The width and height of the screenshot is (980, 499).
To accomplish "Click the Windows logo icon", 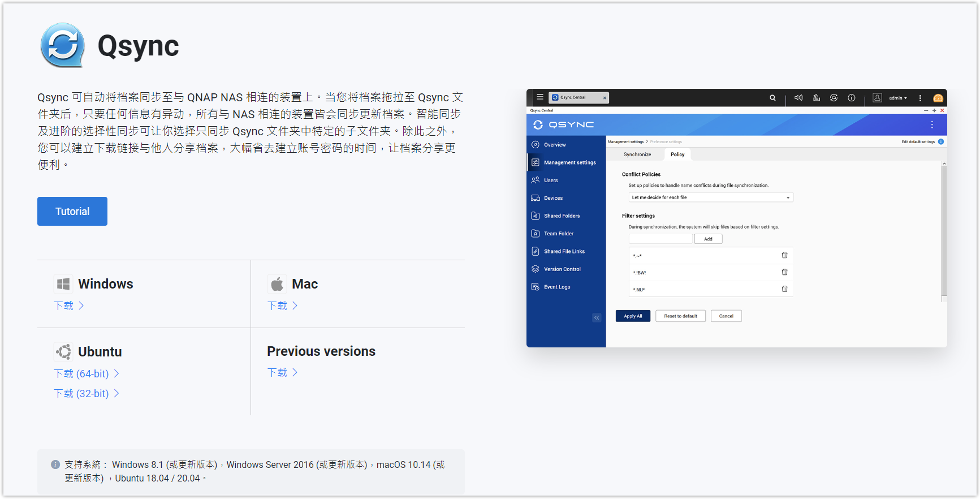I will (x=63, y=284).
